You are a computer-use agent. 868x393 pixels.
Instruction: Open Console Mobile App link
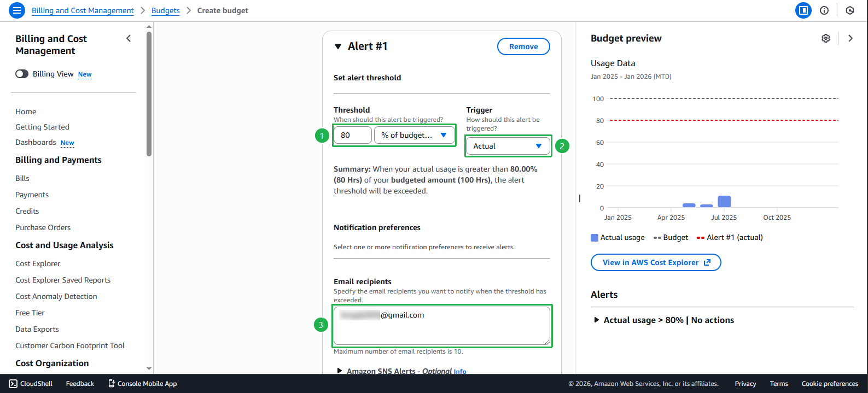142,384
